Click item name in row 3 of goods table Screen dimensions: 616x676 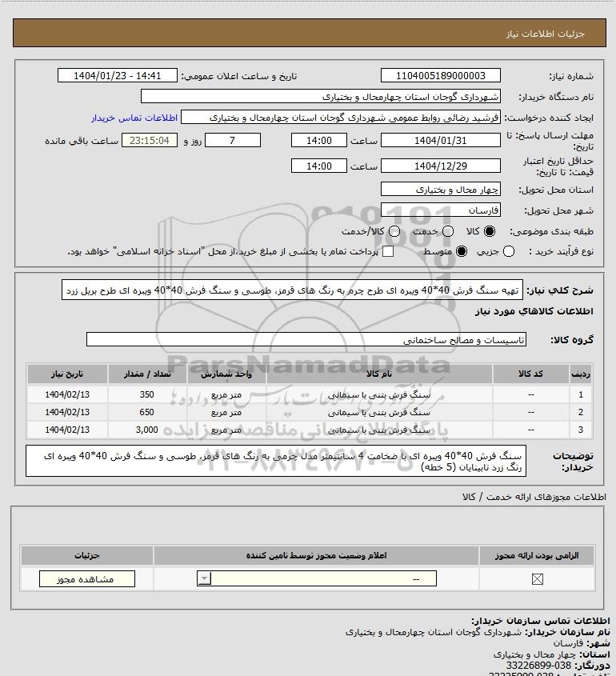[x=379, y=430]
